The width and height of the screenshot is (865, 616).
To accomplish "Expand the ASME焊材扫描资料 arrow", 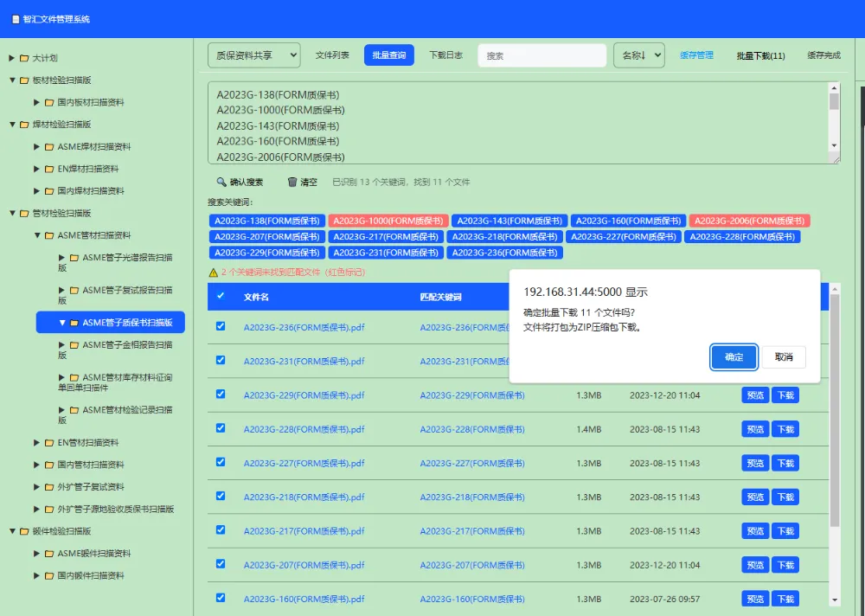I will (36, 147).
